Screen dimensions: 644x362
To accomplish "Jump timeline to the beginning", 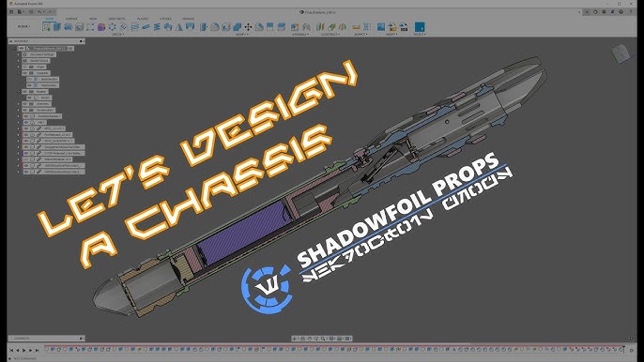I will [11, 350].
